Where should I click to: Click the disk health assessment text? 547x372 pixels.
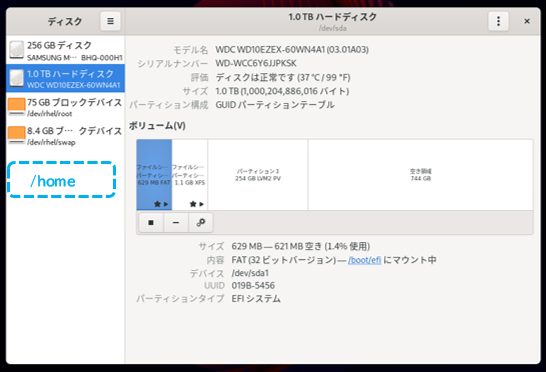tap(283, 77)
